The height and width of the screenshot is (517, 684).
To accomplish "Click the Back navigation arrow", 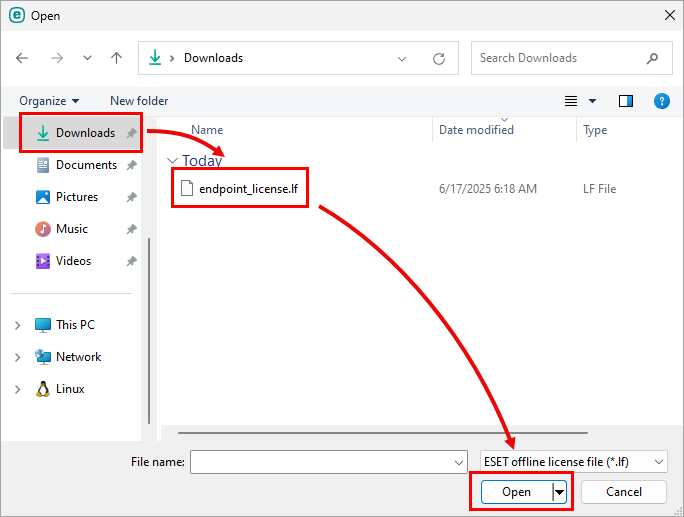I will click(22, 58).
